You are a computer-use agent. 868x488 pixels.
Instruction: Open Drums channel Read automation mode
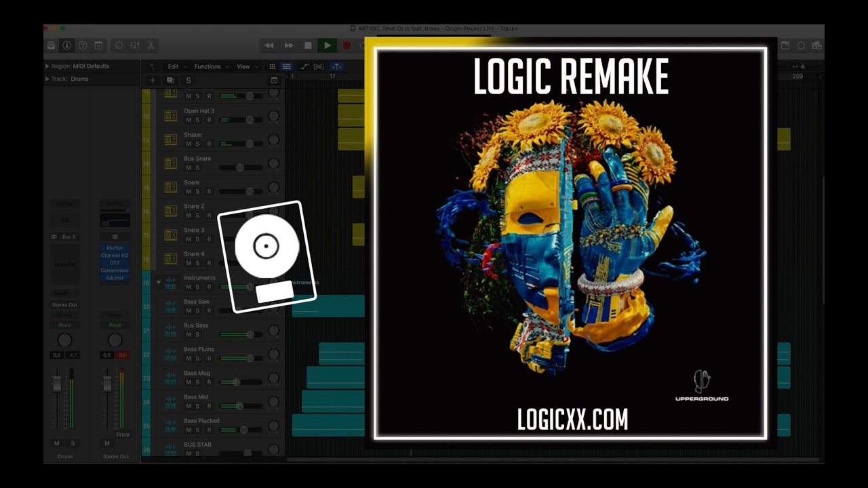(64, 325)
